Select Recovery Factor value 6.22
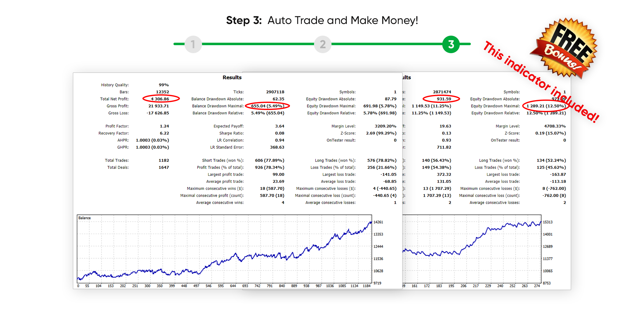The height and width of the screenshot is (314, 644). tap(165, 133)
